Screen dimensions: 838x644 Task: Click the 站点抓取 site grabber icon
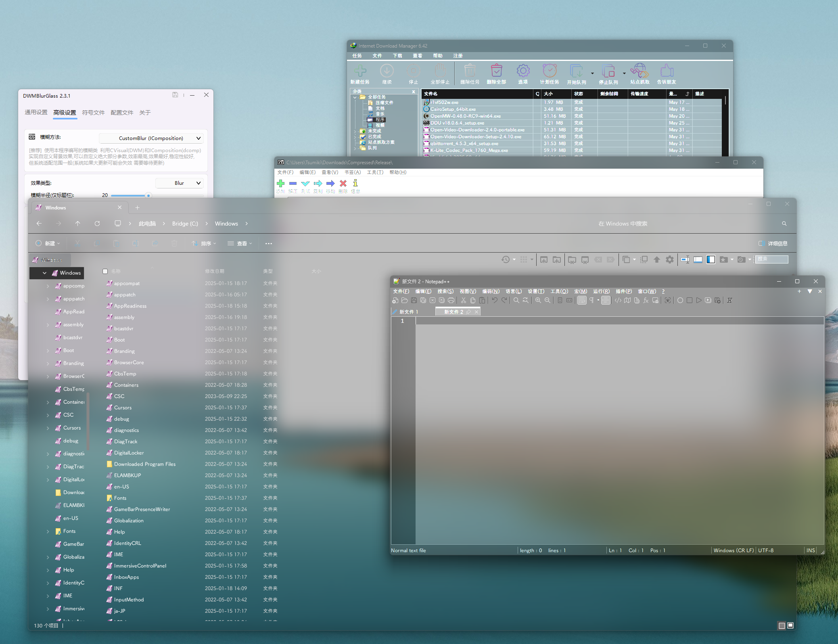(x=639, y=71)
